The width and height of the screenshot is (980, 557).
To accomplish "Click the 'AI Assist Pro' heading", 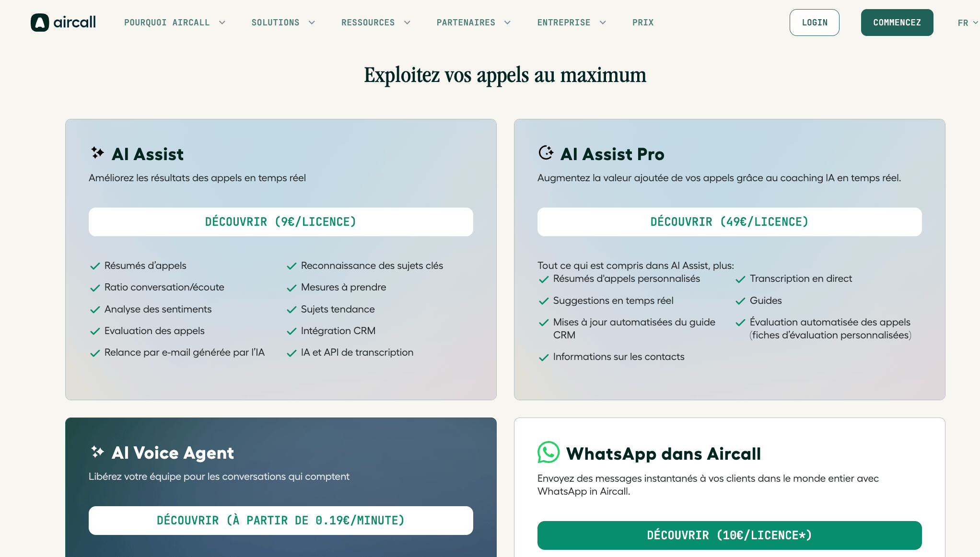I will [x=612, y=154].
